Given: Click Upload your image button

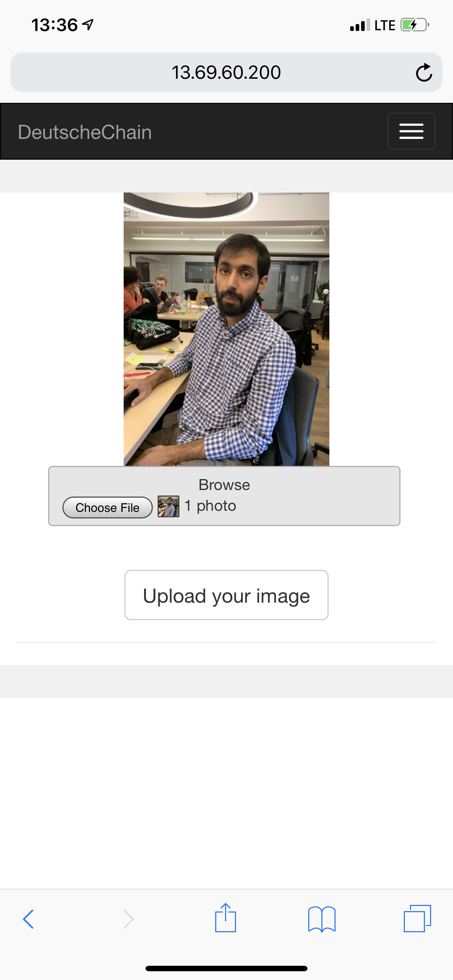Looking at the screenshot, I should tap(226, 595).
